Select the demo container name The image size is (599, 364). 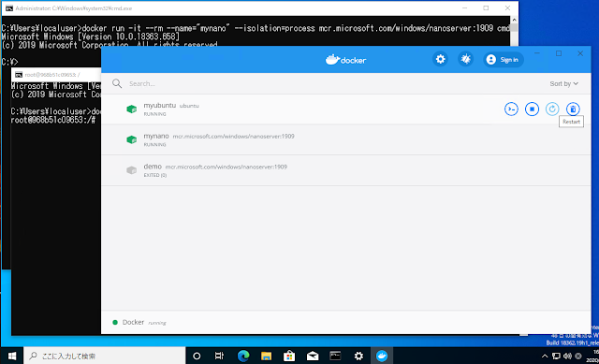point(153,167)
